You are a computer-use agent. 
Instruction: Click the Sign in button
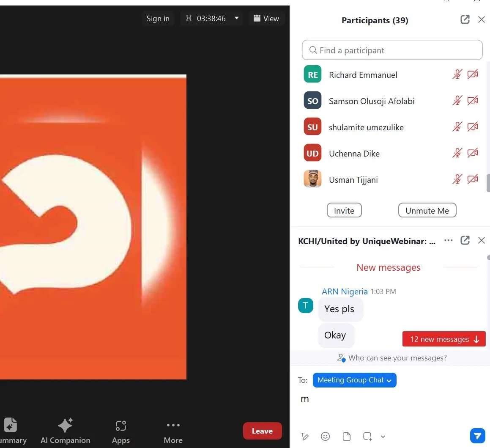[158, 19]
